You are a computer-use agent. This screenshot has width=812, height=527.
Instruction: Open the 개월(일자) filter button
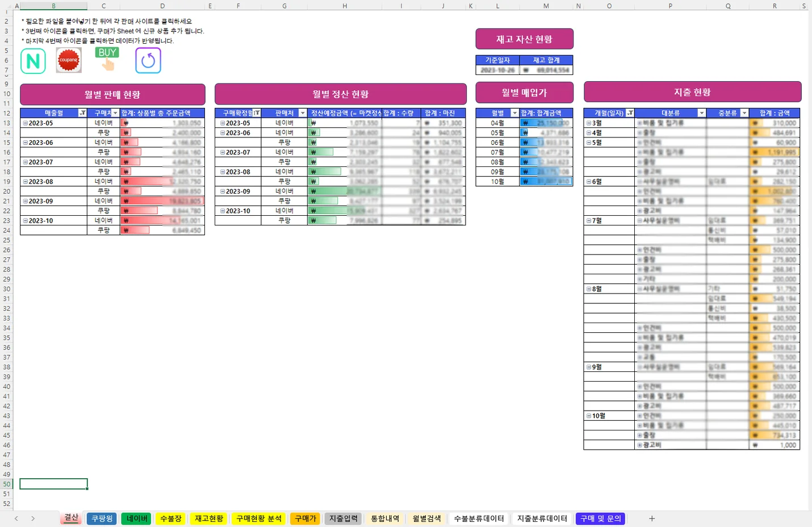coord(630,113)
